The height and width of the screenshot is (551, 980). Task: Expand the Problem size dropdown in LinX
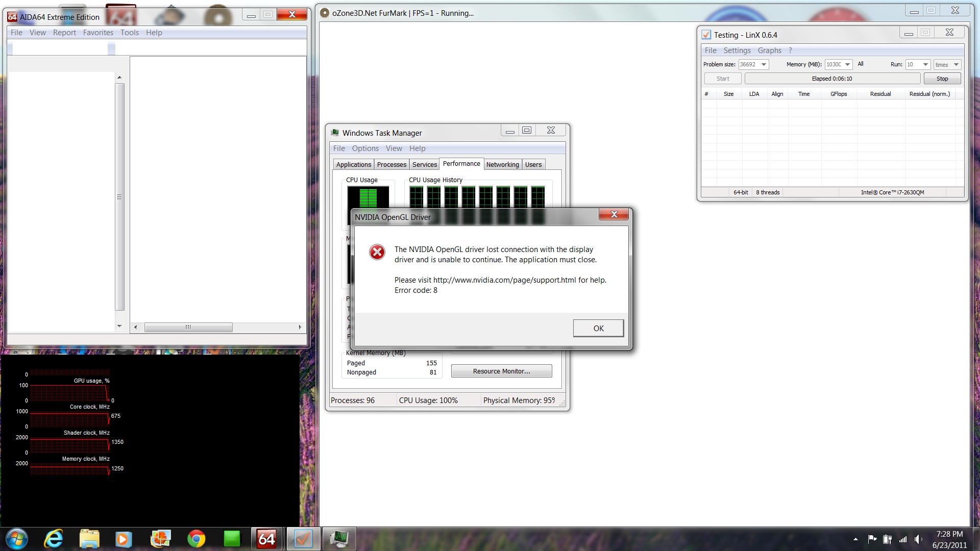[764, 64]
